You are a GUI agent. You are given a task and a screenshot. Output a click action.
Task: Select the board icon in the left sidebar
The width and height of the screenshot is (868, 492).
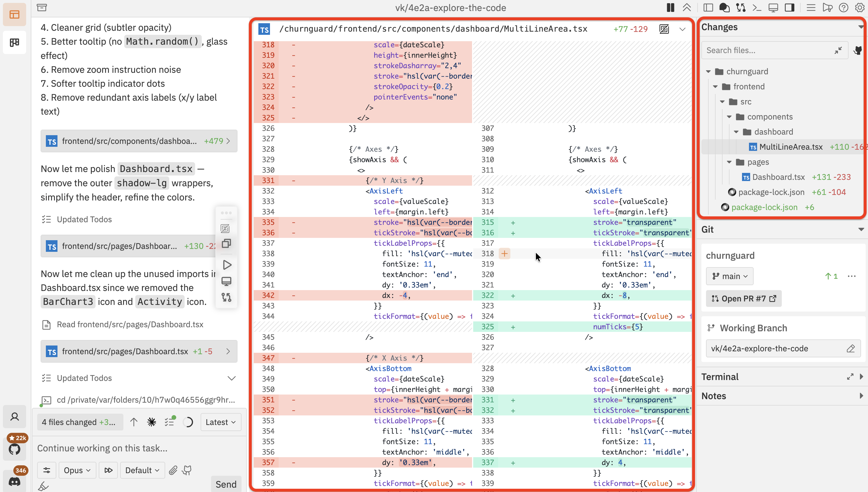click(x=15, y=42)
